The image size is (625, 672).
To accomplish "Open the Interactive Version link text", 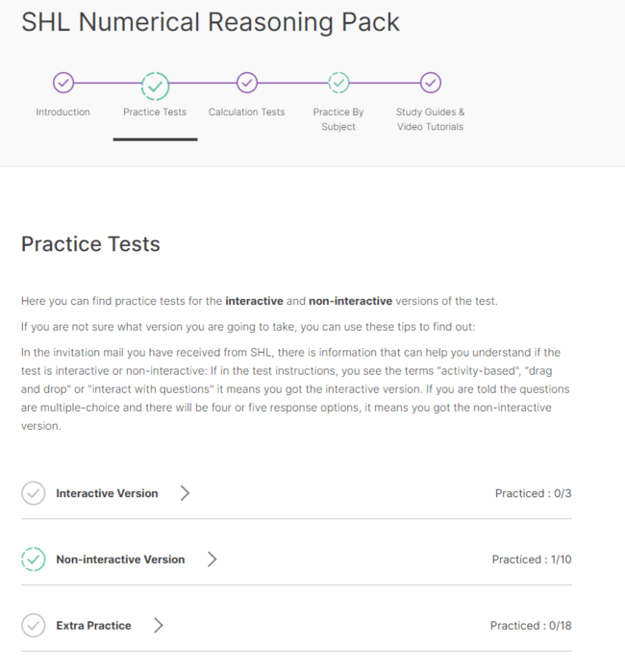I will (x=107, y=493).
